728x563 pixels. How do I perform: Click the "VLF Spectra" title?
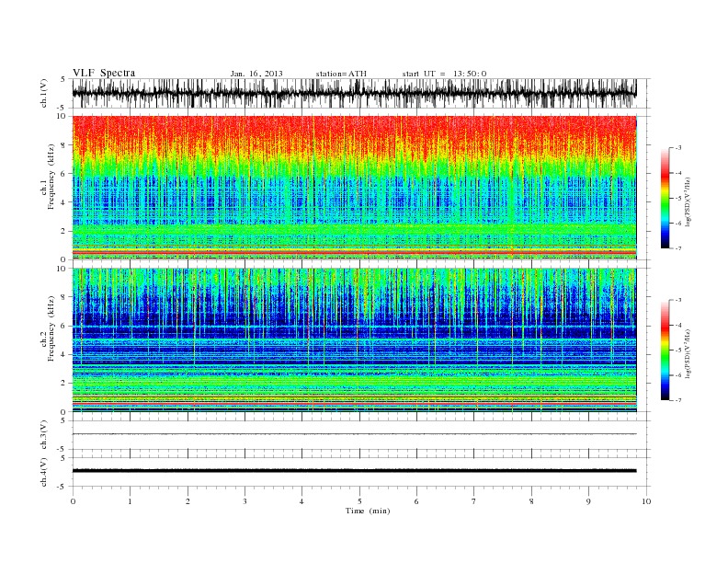click(104, 73)
